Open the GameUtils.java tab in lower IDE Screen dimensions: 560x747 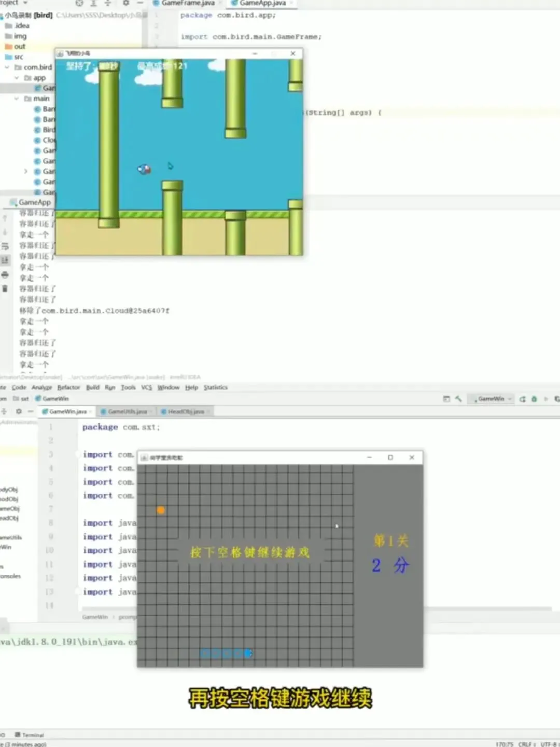127,411
